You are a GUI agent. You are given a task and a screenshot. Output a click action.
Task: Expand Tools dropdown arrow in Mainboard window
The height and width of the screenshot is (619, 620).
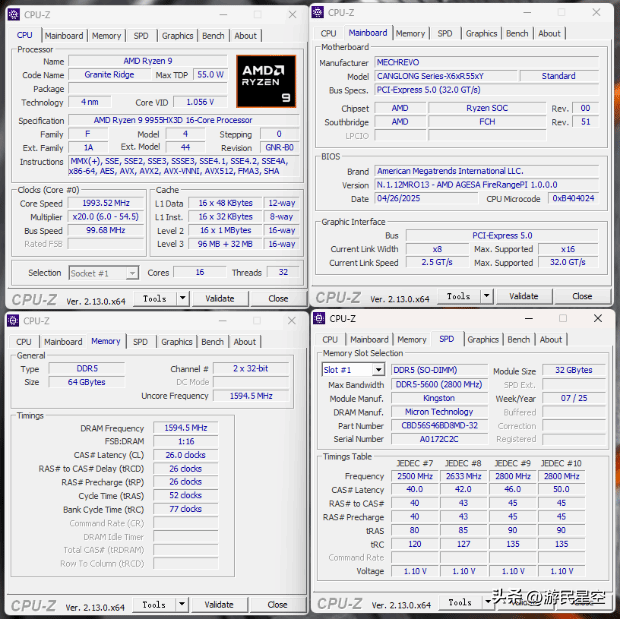pos(487,296)
